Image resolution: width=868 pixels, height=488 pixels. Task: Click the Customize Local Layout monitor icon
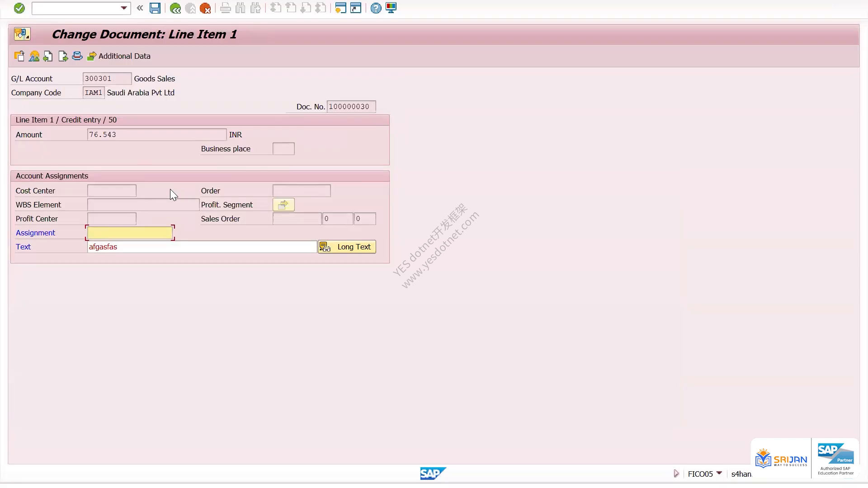pyautogui.click(x=391, y=8)
